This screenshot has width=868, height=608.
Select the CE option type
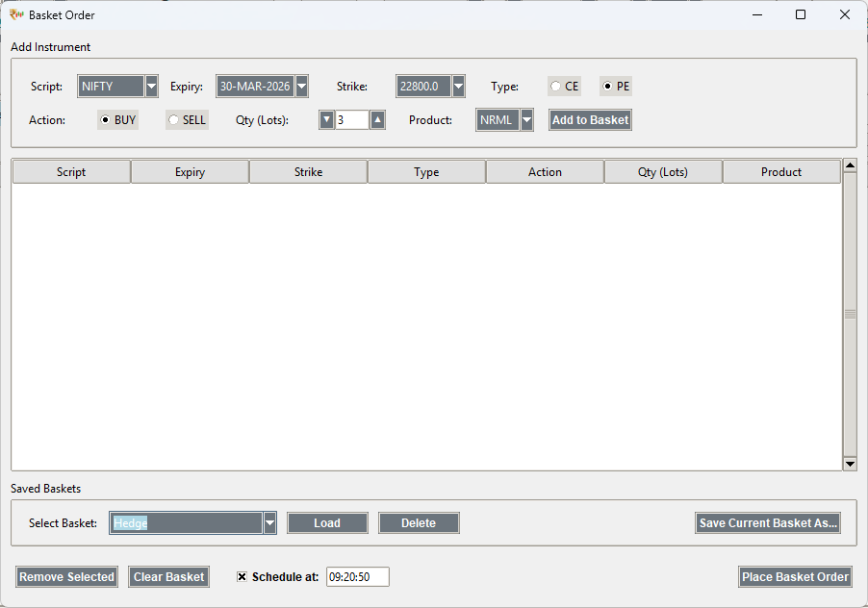click(556, 86)
